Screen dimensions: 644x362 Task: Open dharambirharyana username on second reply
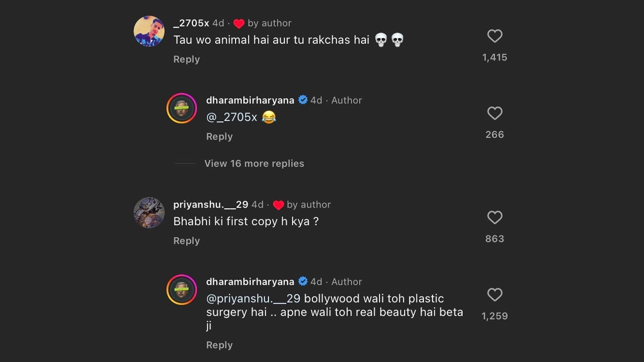point(250,282)
